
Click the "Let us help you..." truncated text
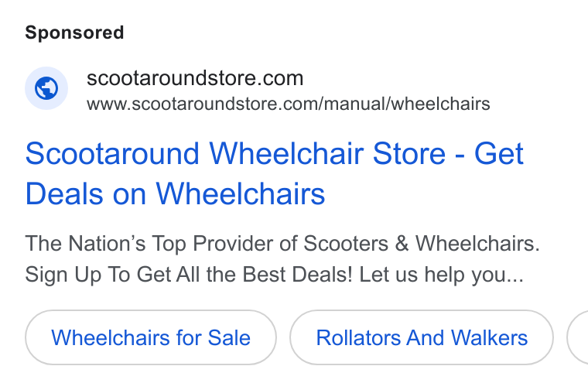[x=441, y=275]
